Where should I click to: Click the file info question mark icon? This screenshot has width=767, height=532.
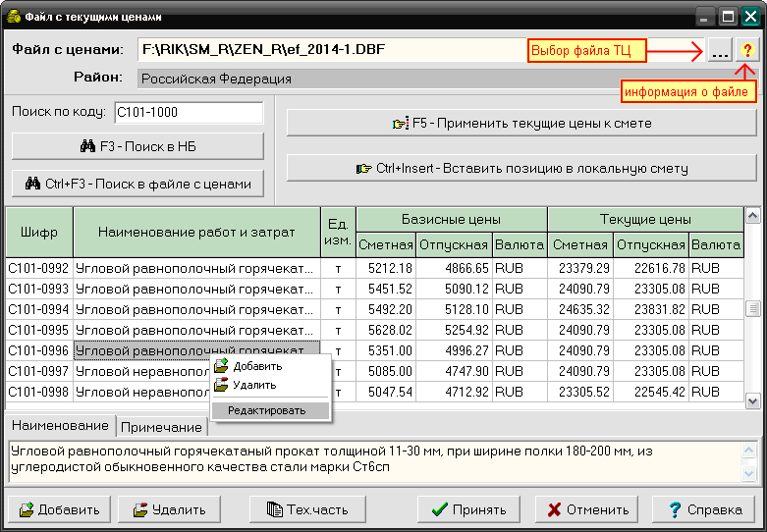pyautogui.click(x=746, y=50)
